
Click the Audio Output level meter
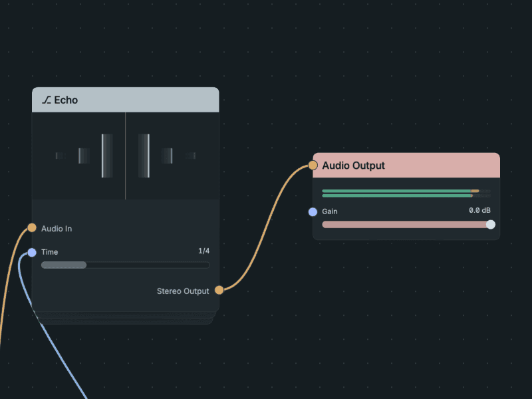click(406, 194)
